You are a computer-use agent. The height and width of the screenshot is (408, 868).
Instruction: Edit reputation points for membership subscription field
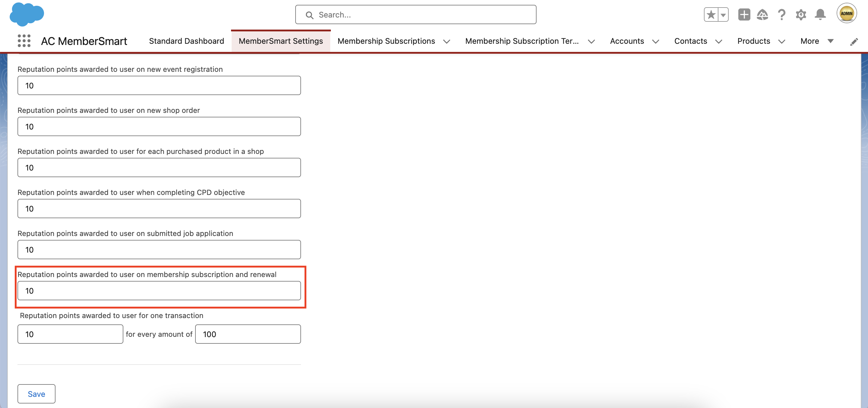[160, 291]
